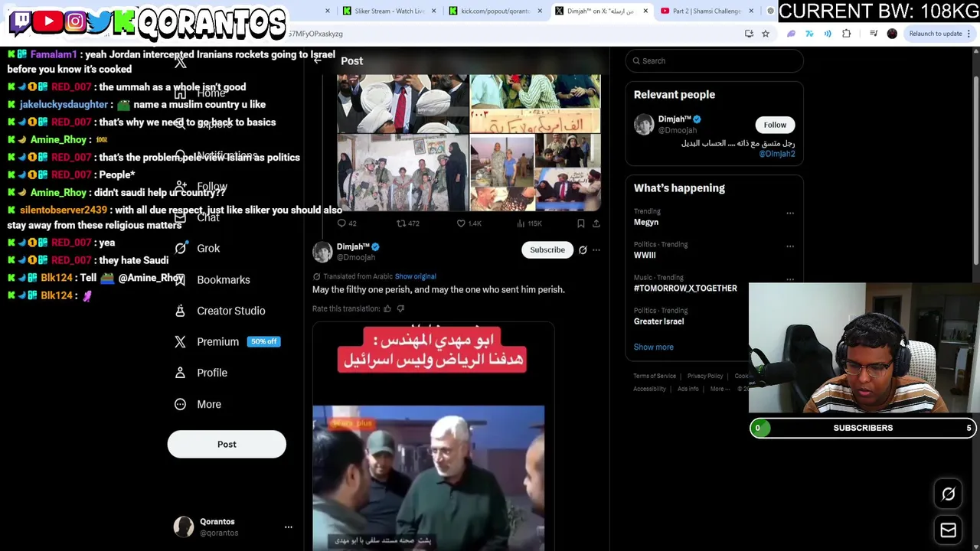Image resolution: width=980 pixels, height=551 pixels.
Task: Open the top-left collage image
Action: [x=403, y=105]
